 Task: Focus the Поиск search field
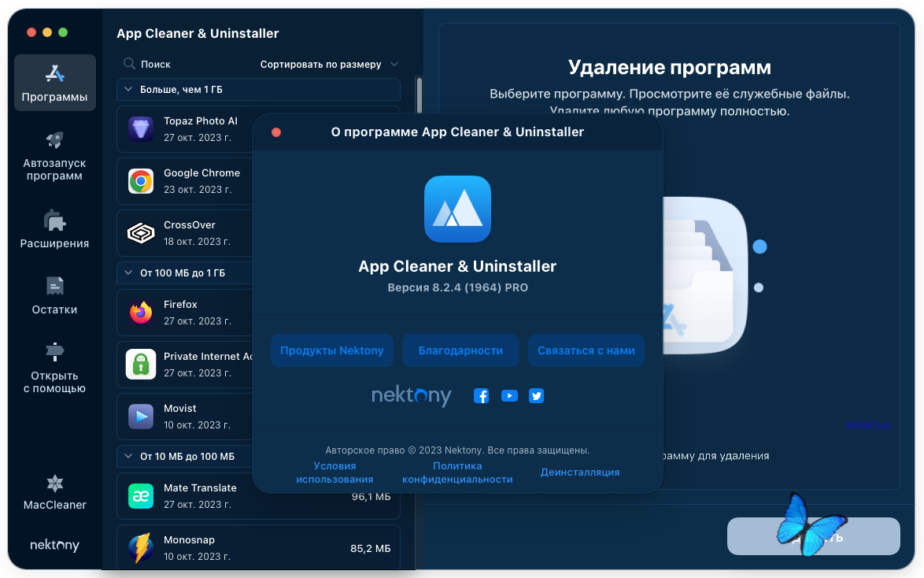(156, 64)
